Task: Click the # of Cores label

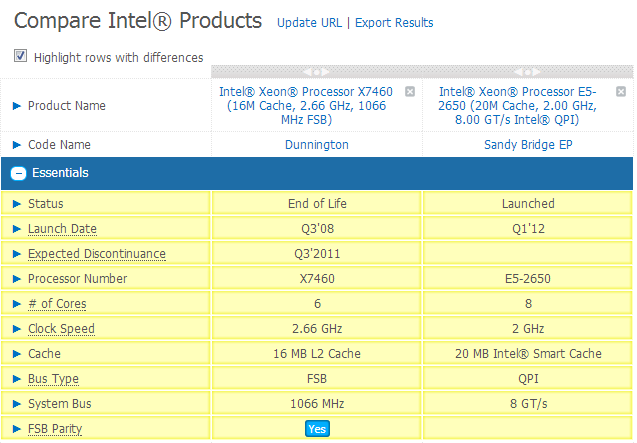Action: pos(57,304)
